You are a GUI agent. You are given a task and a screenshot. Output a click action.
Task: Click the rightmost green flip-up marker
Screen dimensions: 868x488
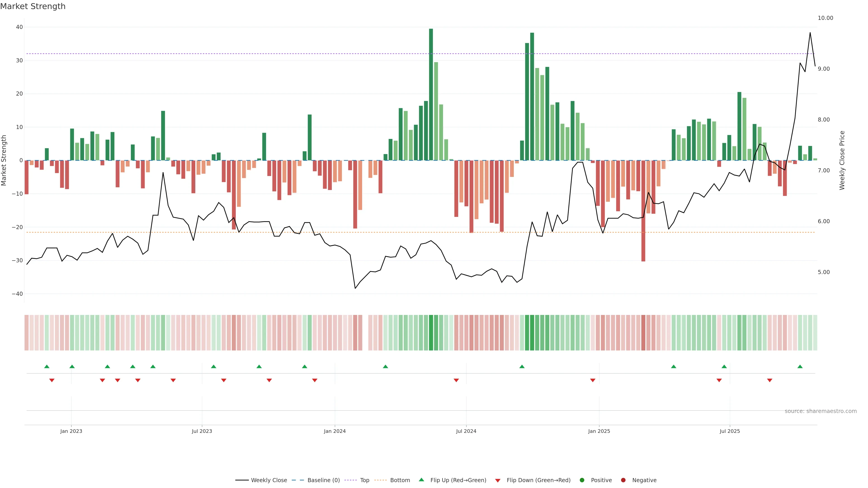click(x=800, y=366)
